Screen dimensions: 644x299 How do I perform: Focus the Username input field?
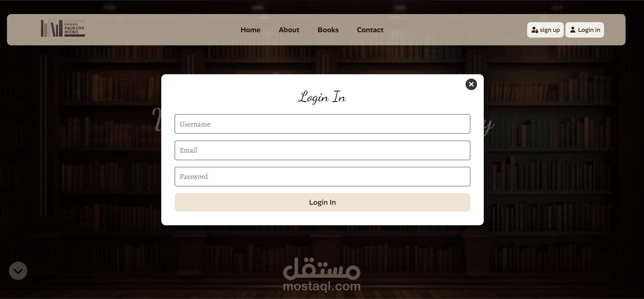(x=322, y=124)
